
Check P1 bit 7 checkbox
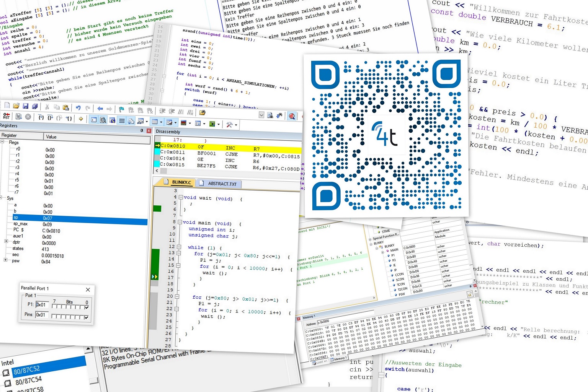point(54,306)
